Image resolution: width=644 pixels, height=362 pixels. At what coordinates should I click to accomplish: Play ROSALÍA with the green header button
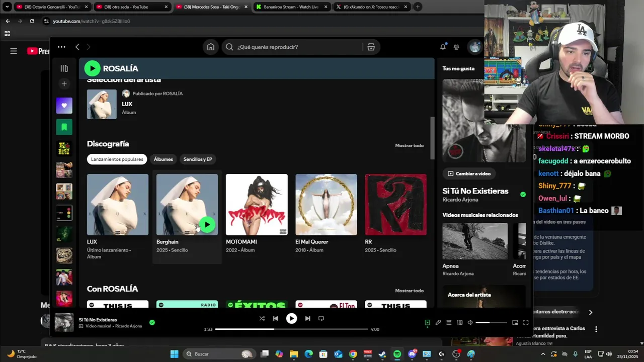pos(92,68)
